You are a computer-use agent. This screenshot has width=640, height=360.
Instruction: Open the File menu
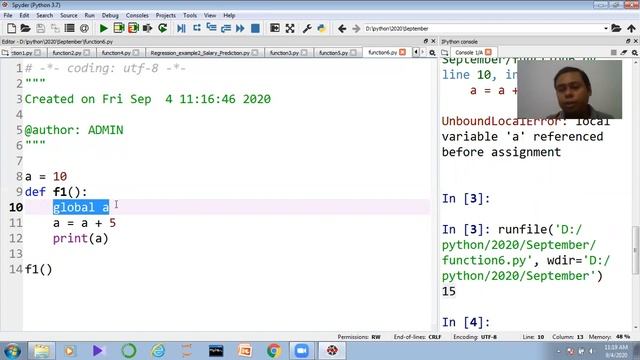8,15
